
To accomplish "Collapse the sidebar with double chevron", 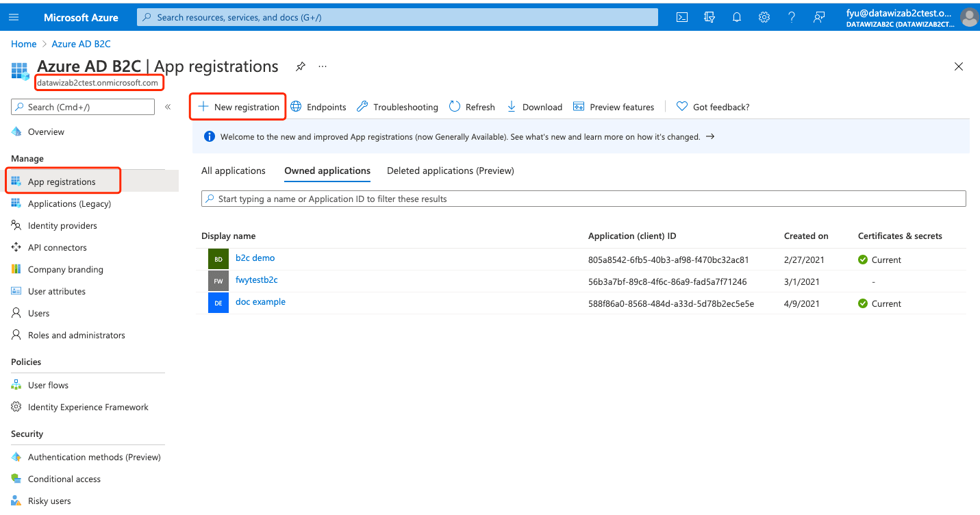I will coord(168,107).
